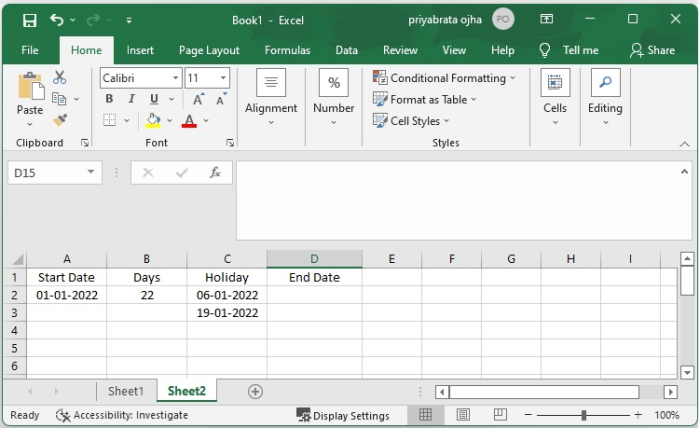The width and height of the screenshot is (700, 428).
Task: Add a new sheet with plus icon
Action: (x=255, y=392)
